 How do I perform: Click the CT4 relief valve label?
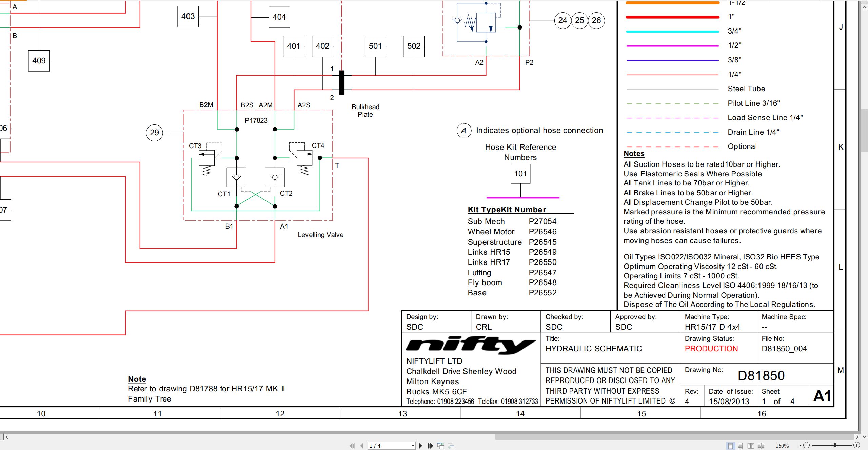pyautogui.click(x=318, y=145)
